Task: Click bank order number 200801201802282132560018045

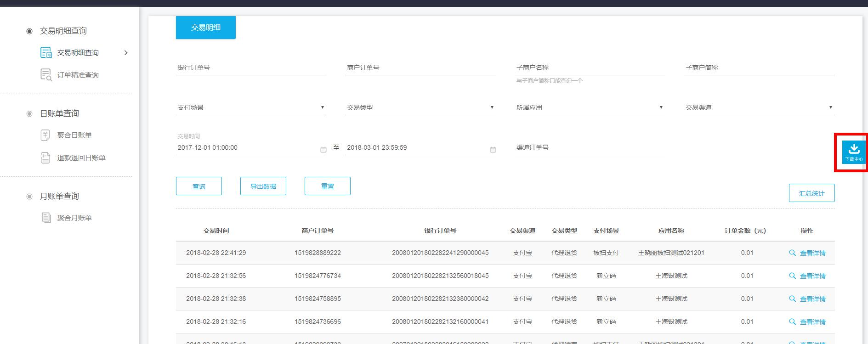Action: 440,276
